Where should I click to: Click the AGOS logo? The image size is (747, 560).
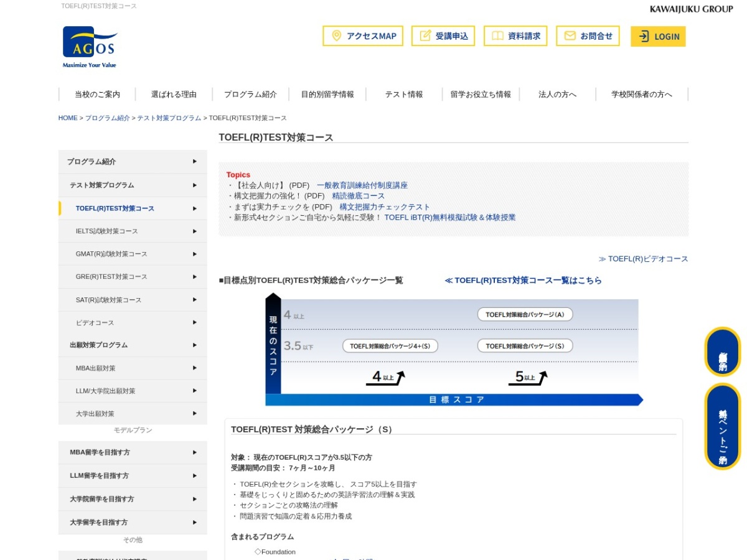(x=90, y=47)
